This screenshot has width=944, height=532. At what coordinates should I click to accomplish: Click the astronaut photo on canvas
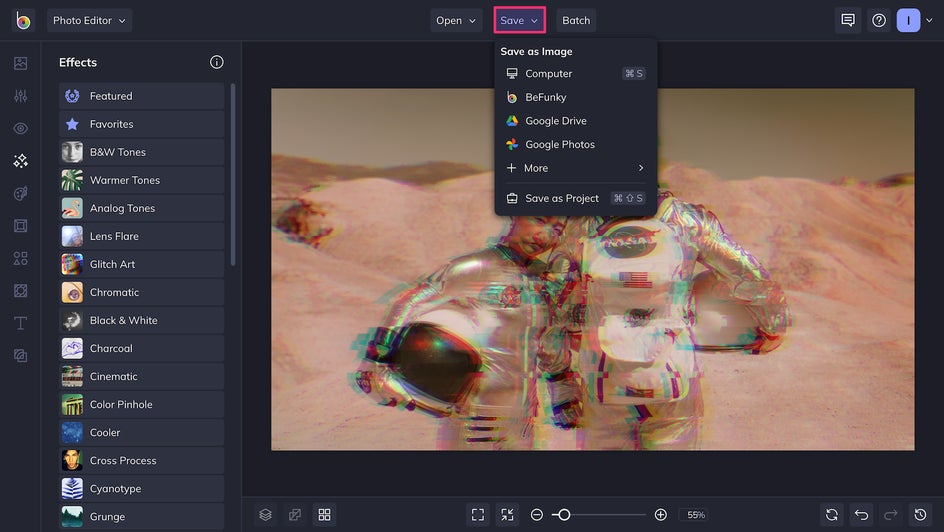click(592, 270)
